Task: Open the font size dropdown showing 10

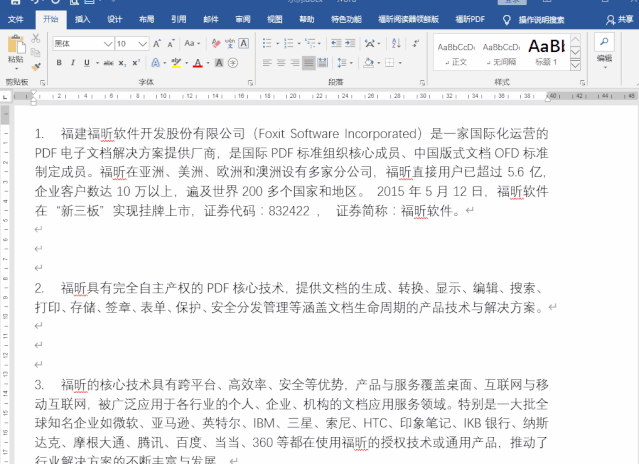Action: tap(142, 44)
